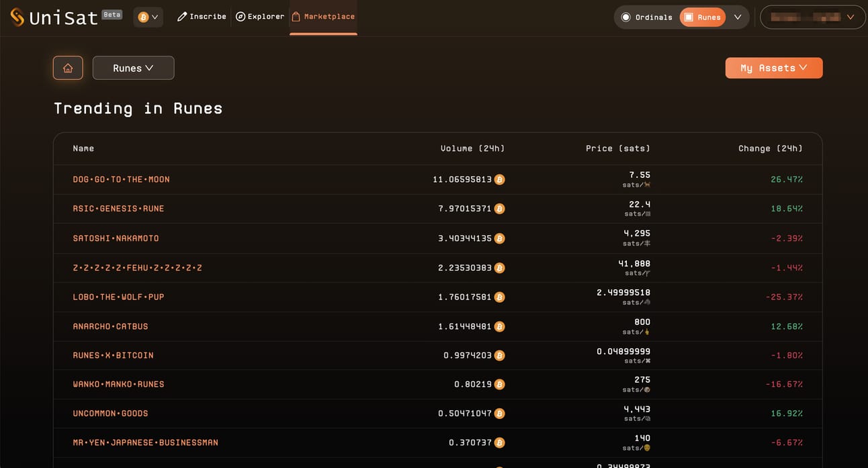Click the 22.4 price value
Viewport: 868px width, 468px height.
[x=640, y=204]
